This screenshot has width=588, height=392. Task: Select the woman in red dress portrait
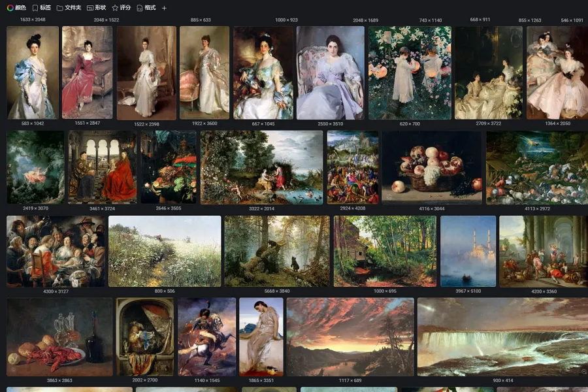pyautogui.click(x=87, y=73)
